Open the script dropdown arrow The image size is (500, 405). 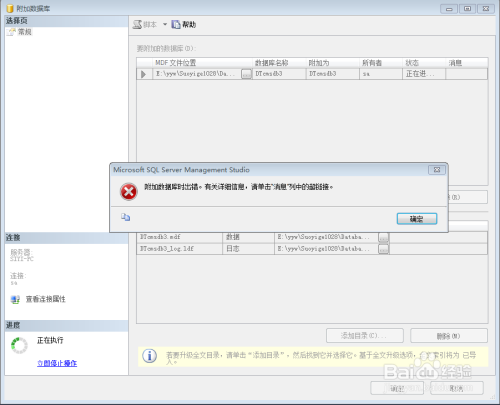[165, 24]
